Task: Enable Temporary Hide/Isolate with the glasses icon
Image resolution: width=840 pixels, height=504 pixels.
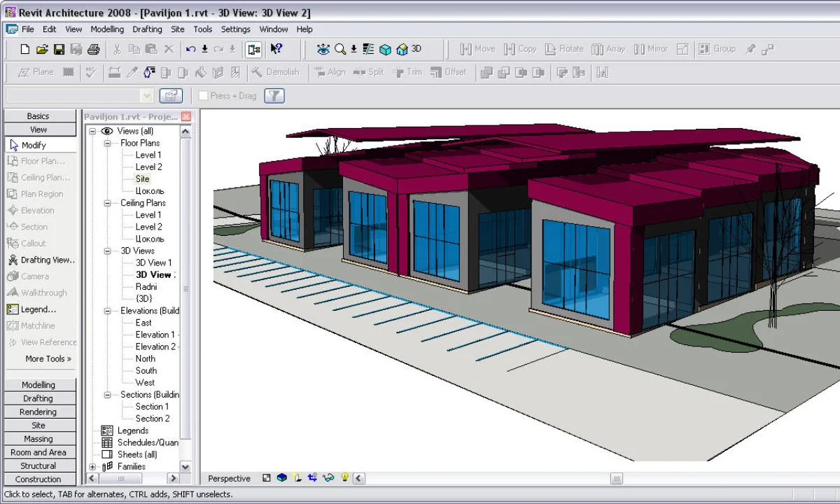Action: [x=328, y=478]
